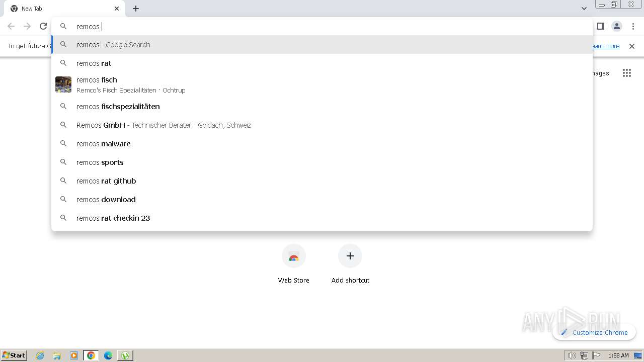Open the media player taskbar icon
The image size is (644, 362).
pos(74,355)
